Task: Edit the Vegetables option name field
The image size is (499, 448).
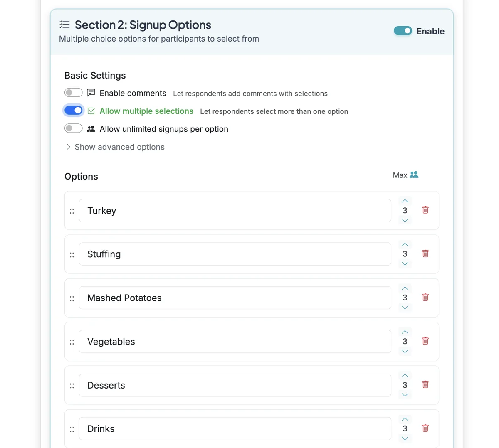Action: [x=235, y=342]
